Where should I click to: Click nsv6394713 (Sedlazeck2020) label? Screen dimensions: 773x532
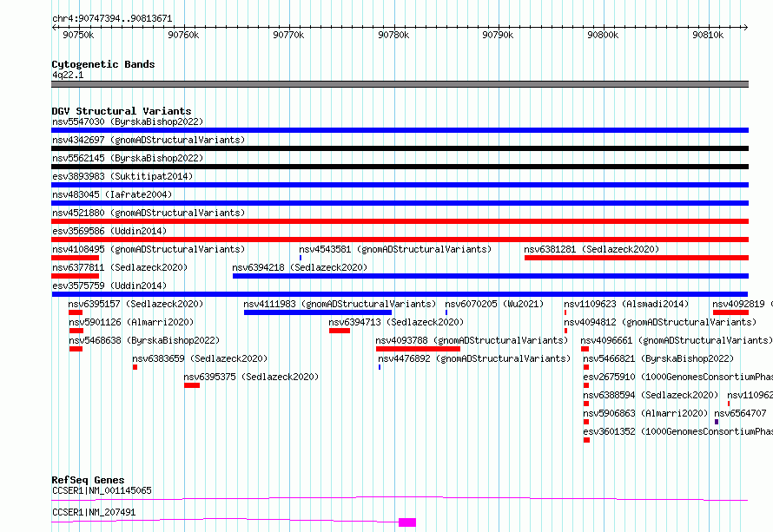click(x=396, y=322)
